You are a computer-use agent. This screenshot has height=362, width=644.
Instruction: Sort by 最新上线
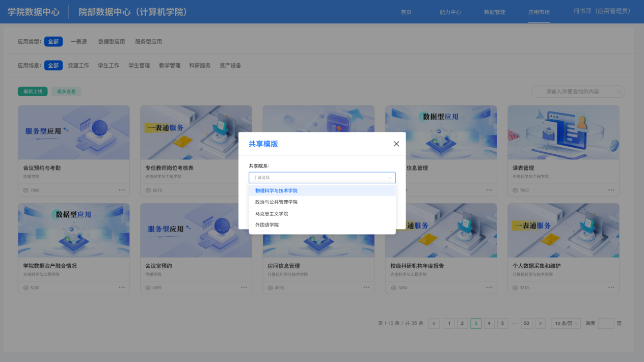pos(33,92)
